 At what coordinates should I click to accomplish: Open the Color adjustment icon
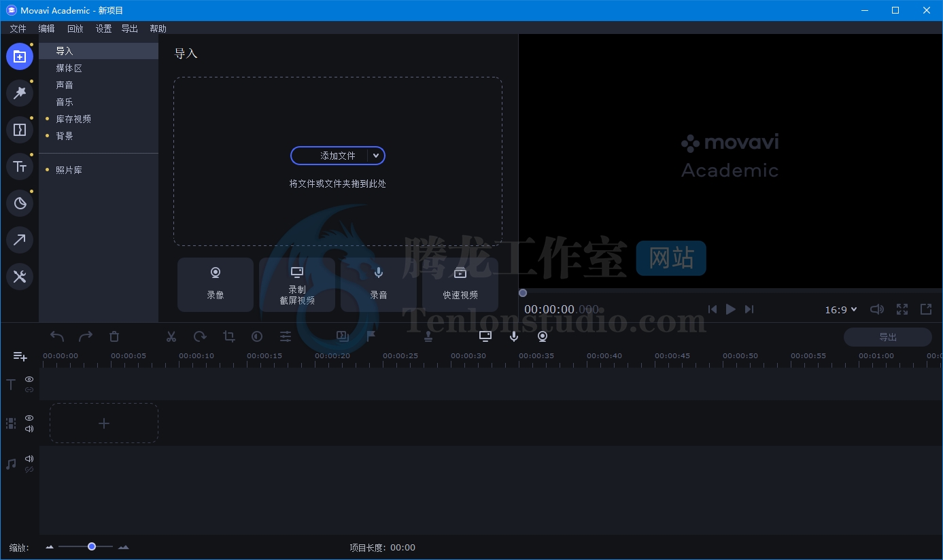(257, 336)
